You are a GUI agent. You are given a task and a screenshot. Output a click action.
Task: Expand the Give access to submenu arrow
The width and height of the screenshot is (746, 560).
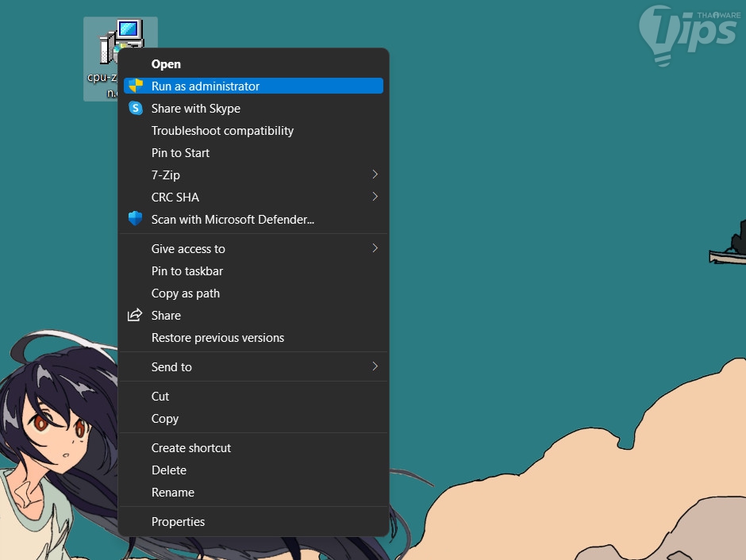coord(375,248)
